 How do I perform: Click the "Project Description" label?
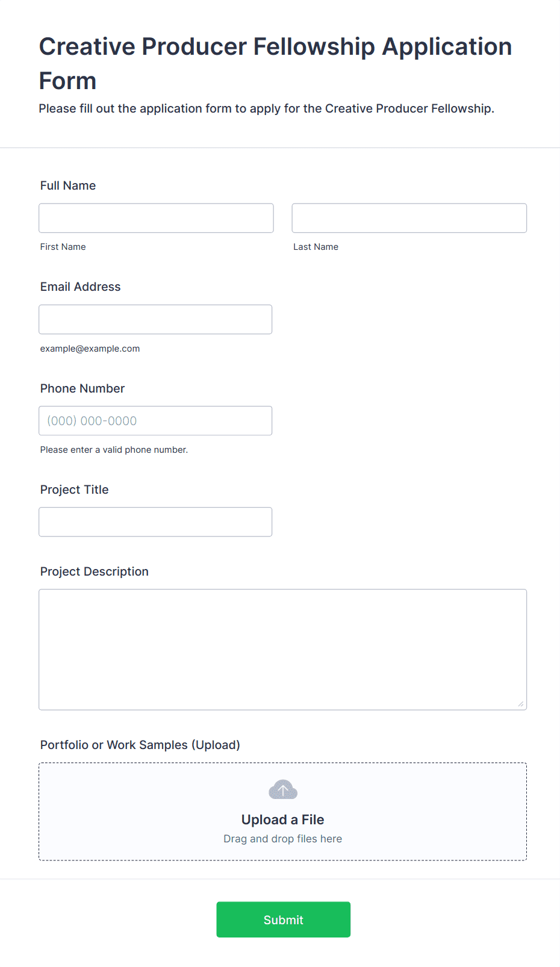[x=95, y=571]
